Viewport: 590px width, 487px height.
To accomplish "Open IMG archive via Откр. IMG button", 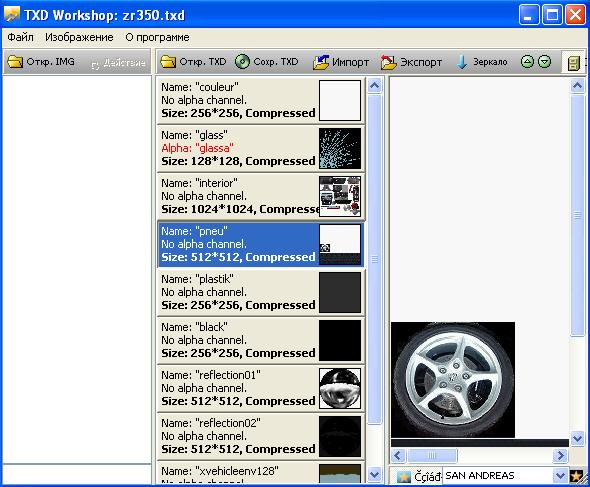I will pyautogui.click(x=41, y=61).
